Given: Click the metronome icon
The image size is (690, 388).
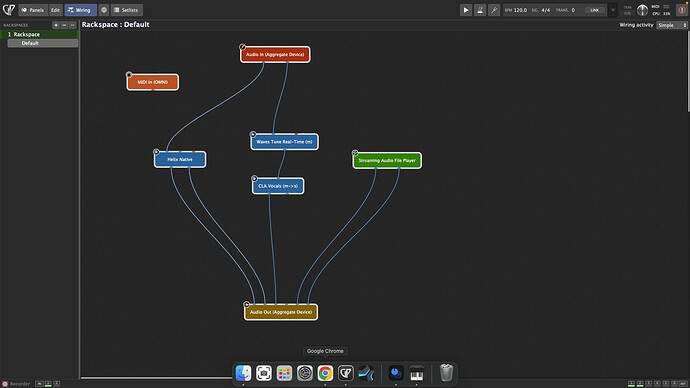Looking at the screenshot, I should point(480,10).
